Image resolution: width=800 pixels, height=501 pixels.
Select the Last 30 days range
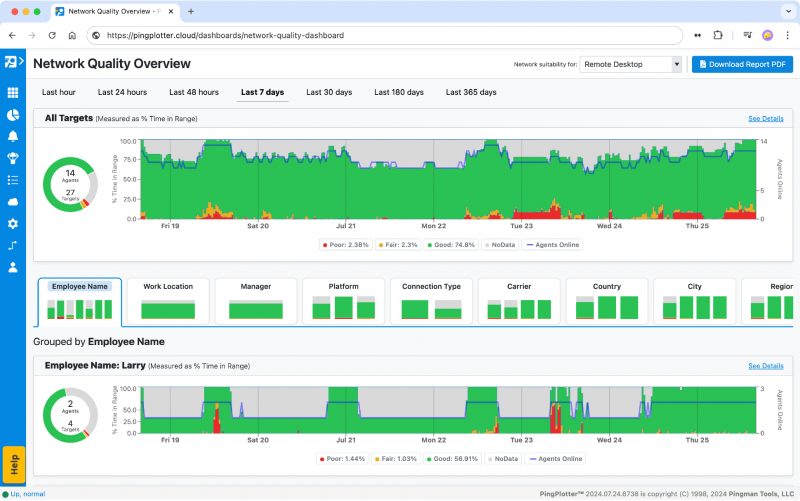coord(329,92)
